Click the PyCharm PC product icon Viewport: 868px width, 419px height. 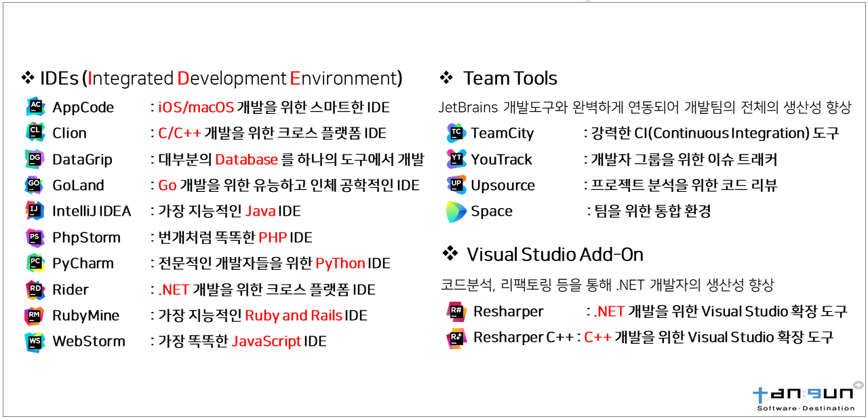coord(35,263)
